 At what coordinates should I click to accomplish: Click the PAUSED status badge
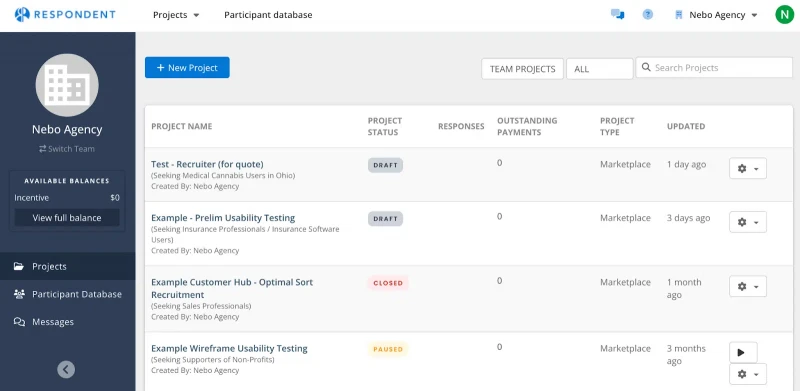pos(388,350)
